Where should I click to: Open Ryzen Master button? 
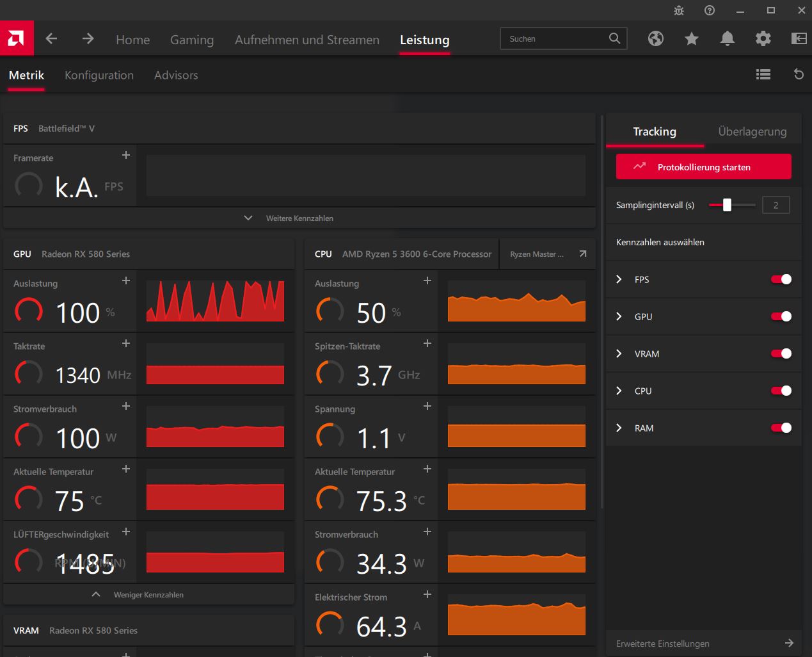pos(547,254)
